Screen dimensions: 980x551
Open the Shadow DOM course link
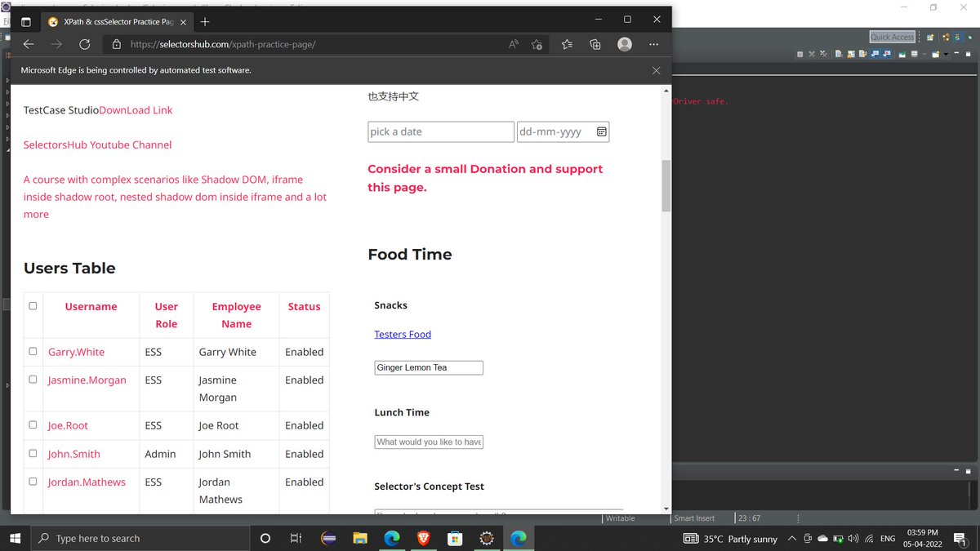point(175,197)
